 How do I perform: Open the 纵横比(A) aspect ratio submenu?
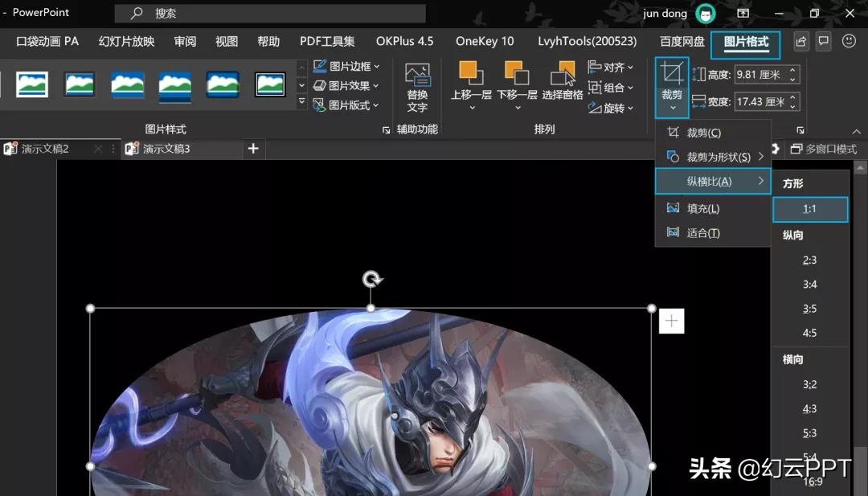pos(713,182)
